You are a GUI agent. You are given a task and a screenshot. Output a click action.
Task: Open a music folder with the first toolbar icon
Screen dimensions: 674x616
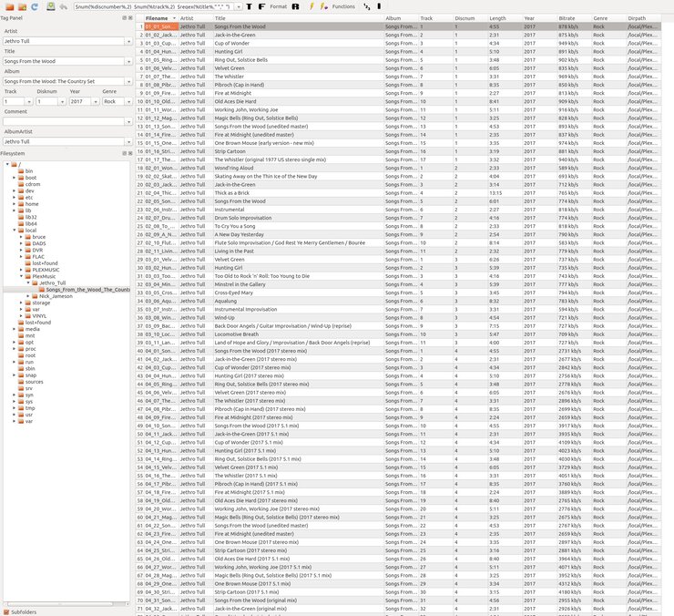[x=9, y=6]
